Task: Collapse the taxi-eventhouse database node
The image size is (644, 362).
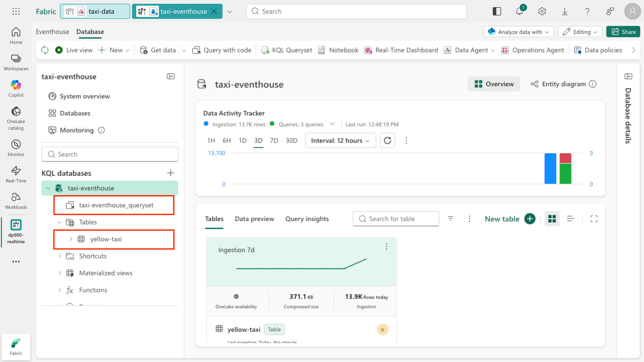Action: tap(48, 188)
